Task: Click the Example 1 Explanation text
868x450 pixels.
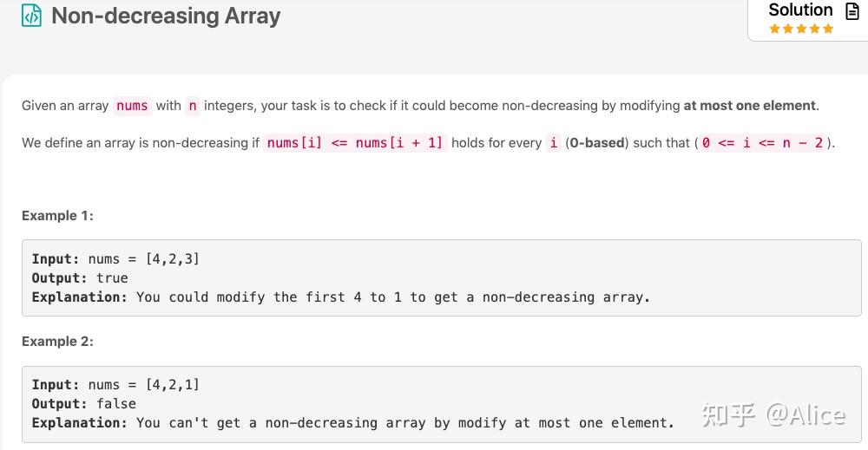Action: (x=340, y=297)
